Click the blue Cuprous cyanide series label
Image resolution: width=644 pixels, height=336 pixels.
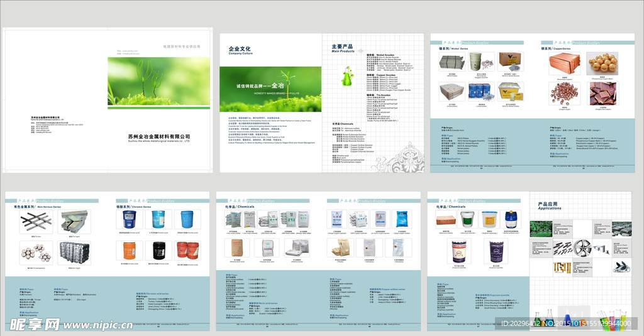493,295
